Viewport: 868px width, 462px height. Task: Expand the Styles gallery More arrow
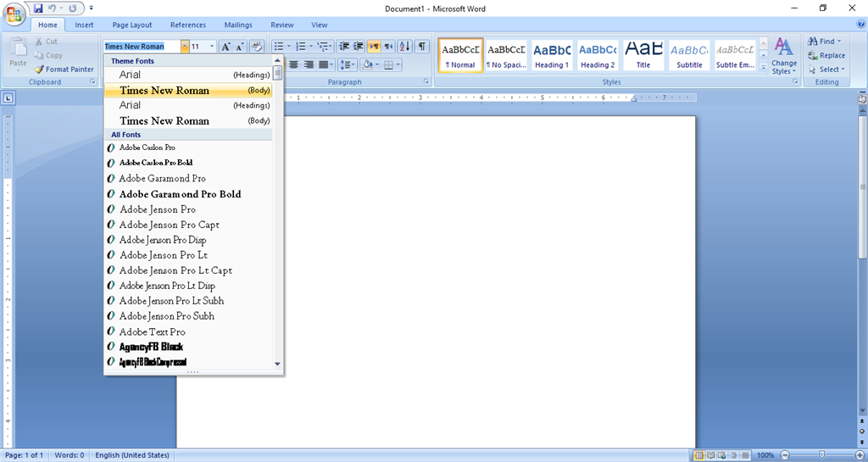click(764, 67)
